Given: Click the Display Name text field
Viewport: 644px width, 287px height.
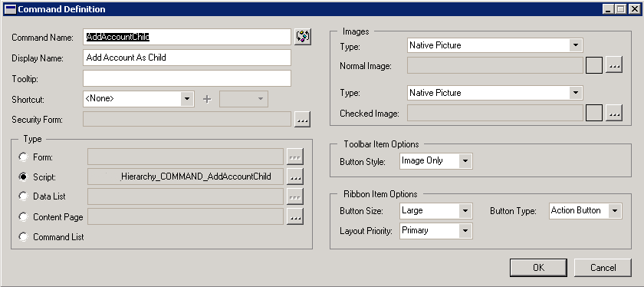Looking at the screenshot, I should click(187, 58).
